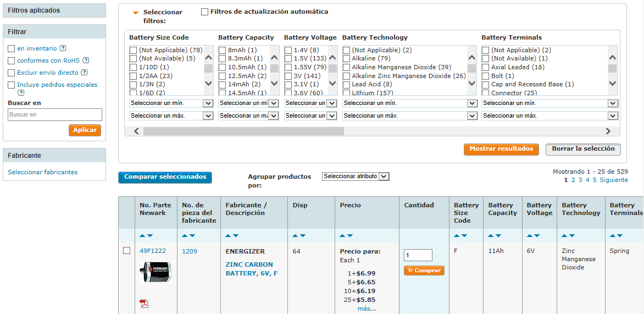Open the PDF datasheet icon for 49F1222
The height and width of the screenshot is (314, 644).
(x=144, y=304)
